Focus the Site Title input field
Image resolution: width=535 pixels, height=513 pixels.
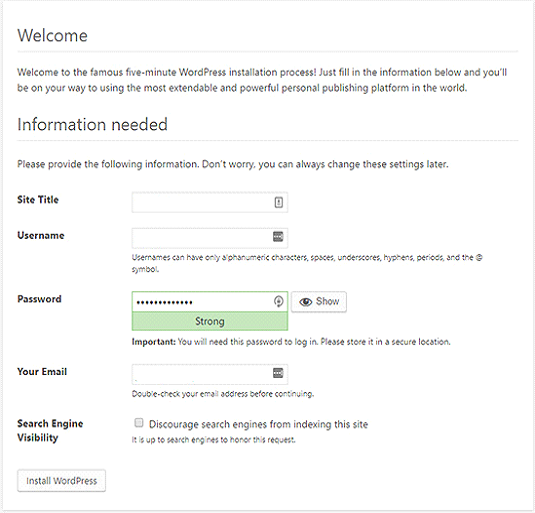pyautogui.click(x=210, y=202)
